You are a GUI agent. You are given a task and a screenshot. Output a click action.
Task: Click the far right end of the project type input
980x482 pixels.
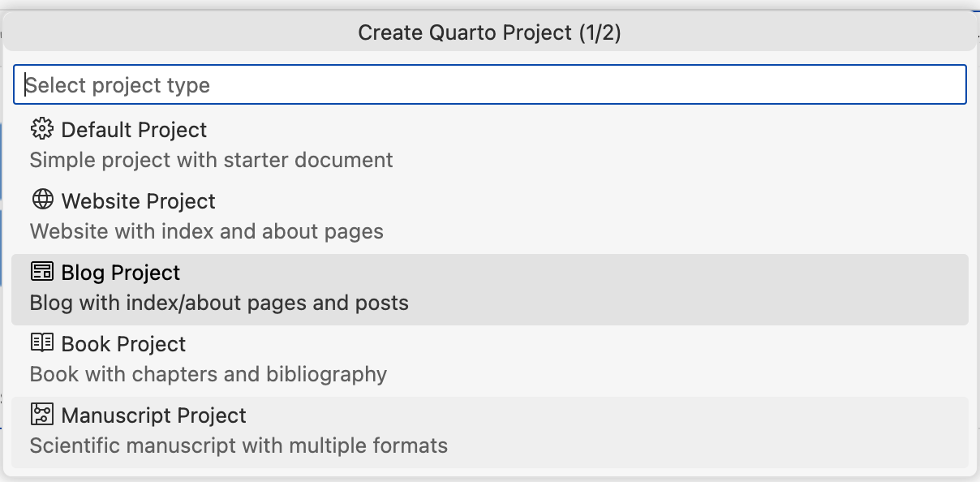click(x=949, y=85)
